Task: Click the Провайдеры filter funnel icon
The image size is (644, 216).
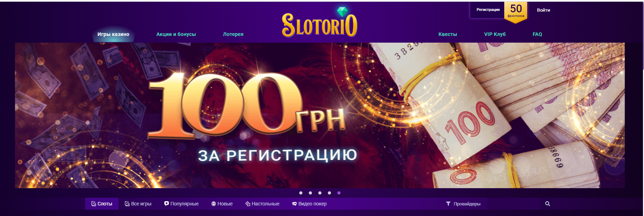Action: 448,204
